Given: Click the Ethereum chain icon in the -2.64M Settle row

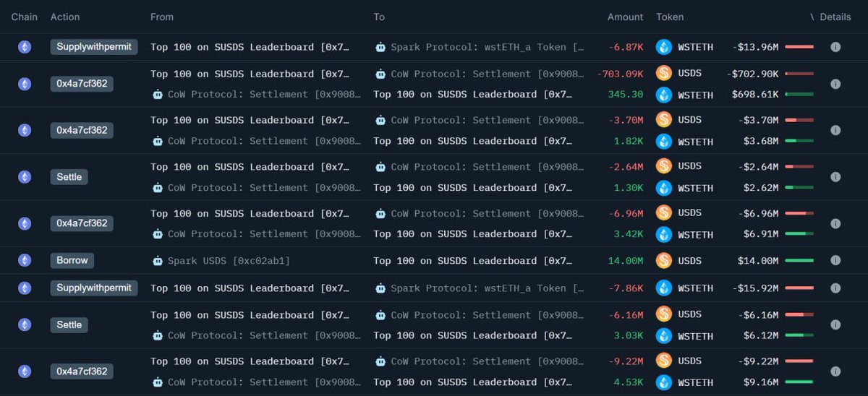Looking at the screenshot, I should (25, 176).
